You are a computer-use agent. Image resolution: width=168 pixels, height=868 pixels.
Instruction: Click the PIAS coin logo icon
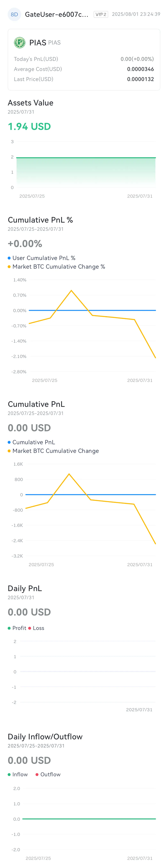coord(20,43)
